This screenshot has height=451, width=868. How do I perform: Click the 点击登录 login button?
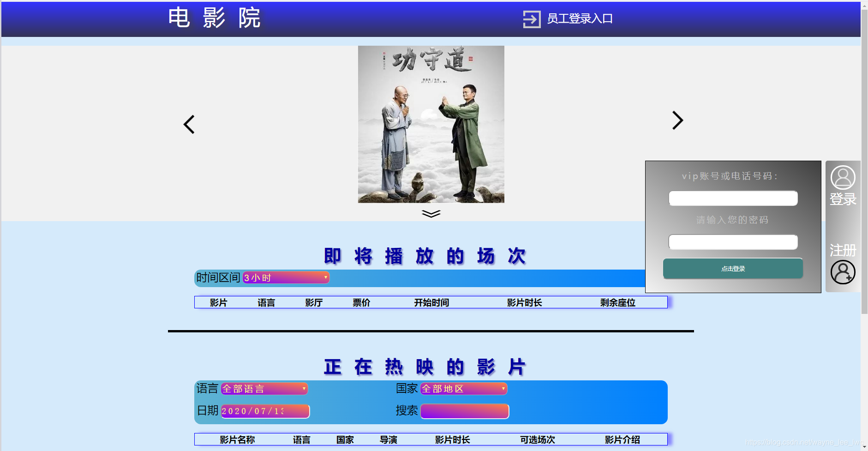(x=732, y=268)
